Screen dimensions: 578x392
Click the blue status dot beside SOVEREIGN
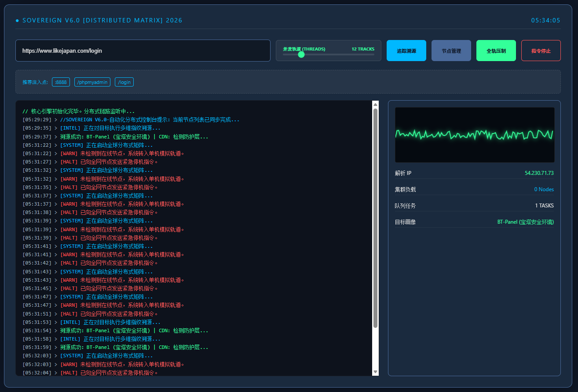tap(17, 21)
